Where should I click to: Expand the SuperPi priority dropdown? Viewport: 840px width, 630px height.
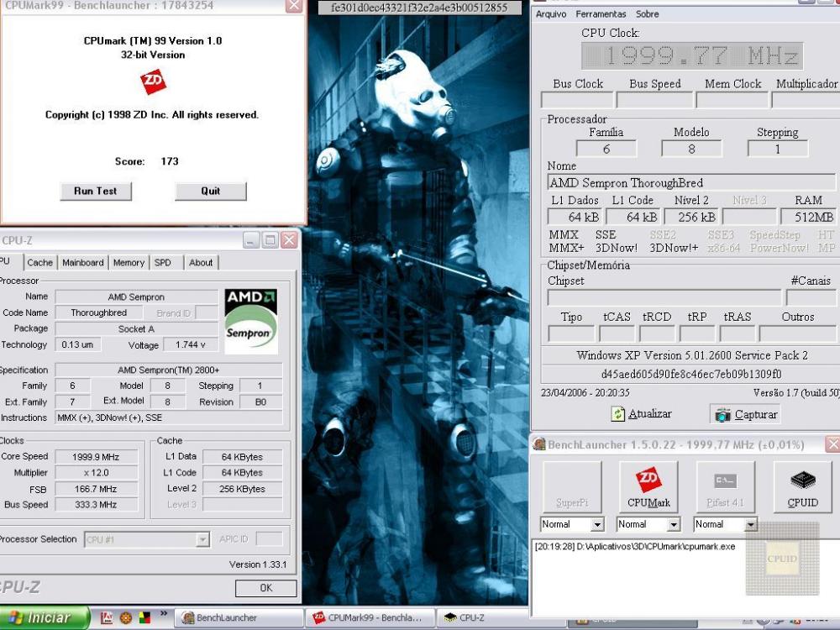pos(597,525)
